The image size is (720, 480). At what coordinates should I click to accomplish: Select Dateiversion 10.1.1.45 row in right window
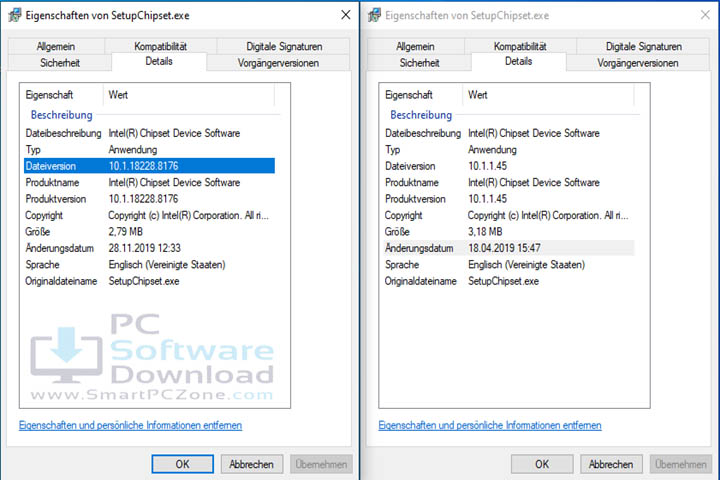click(509, 166)
